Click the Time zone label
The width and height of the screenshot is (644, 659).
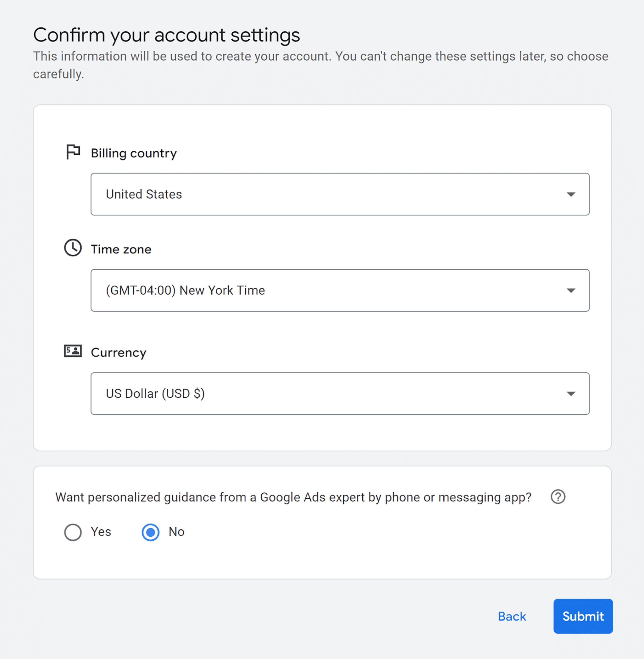121,250
